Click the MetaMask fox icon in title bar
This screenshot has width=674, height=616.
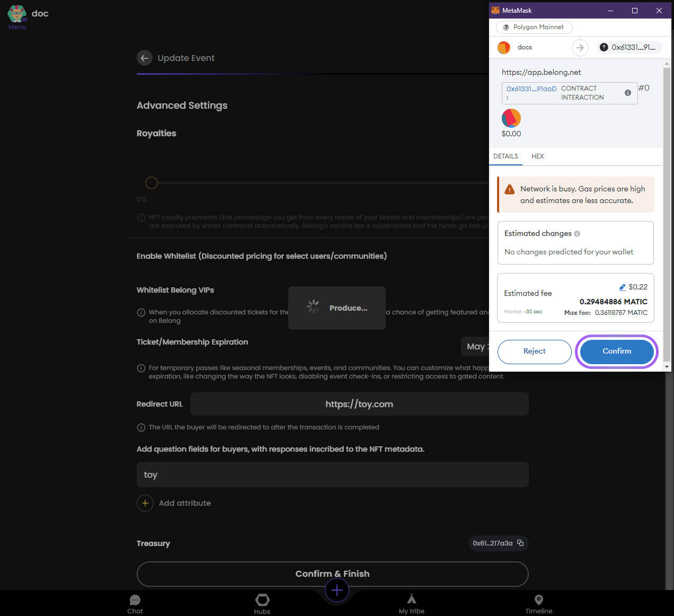(x=495, y=10)
